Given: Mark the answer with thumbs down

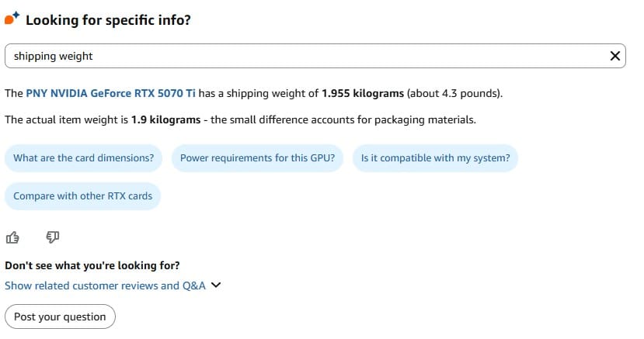Looking at the screenshot, I should [x=53, y=237].
